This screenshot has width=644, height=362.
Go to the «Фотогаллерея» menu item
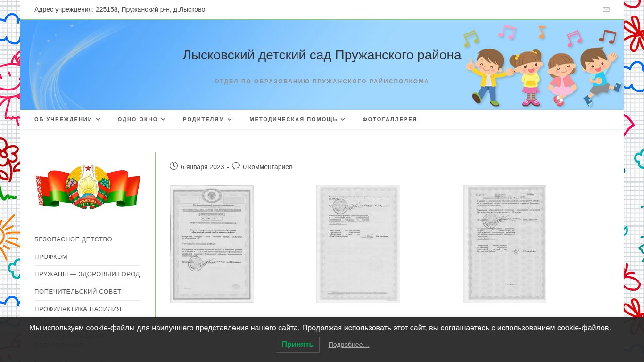point(389,119)
